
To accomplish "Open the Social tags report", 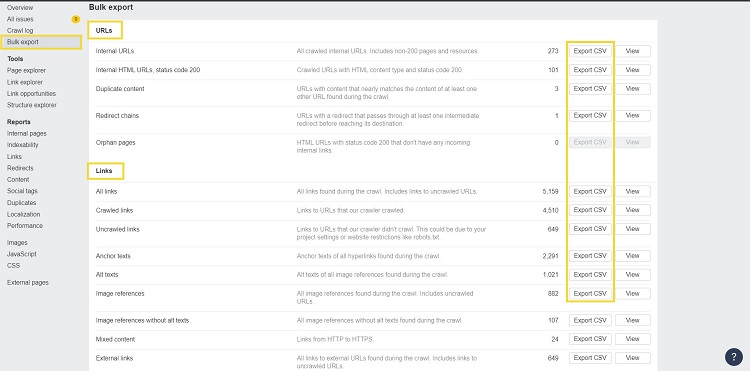I will (x=22, y=191).
